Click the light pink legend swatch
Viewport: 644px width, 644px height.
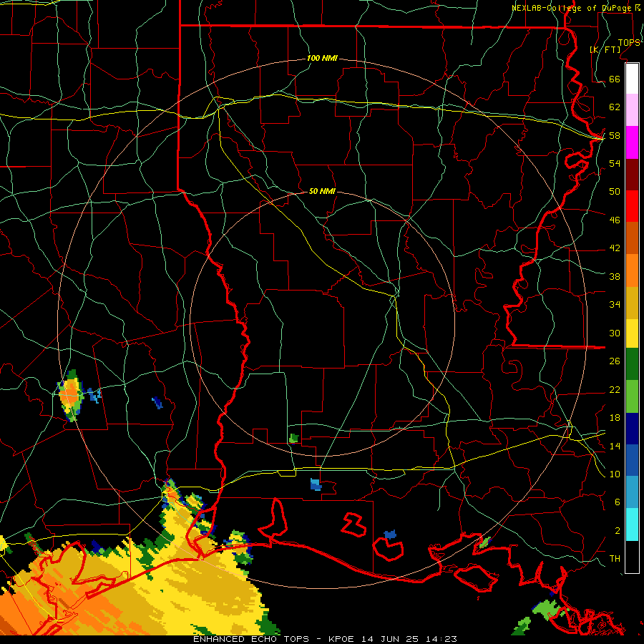[632, 109]
